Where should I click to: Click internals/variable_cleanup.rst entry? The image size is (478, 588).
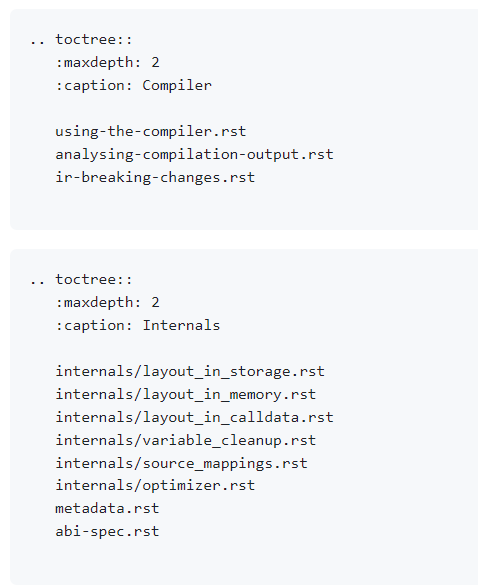pyautogui.click(x=186, y=440)
